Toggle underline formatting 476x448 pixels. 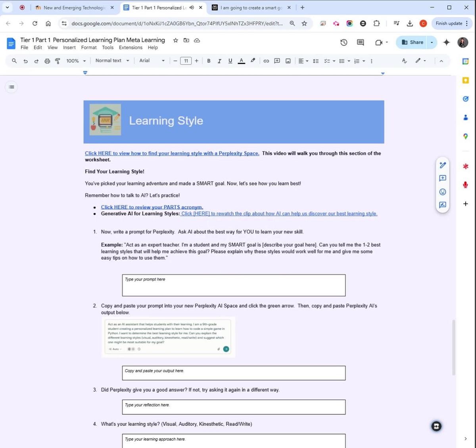(x=230, y=61)
